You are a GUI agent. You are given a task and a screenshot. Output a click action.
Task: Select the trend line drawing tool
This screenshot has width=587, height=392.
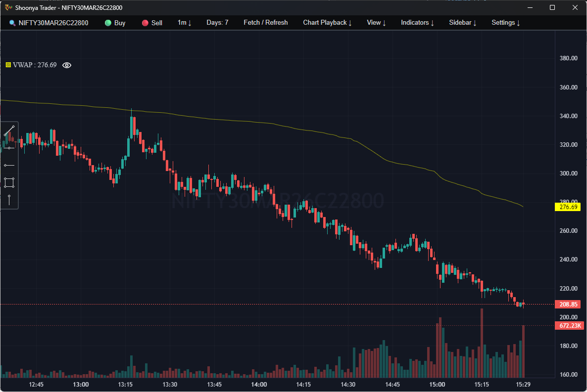9,130
